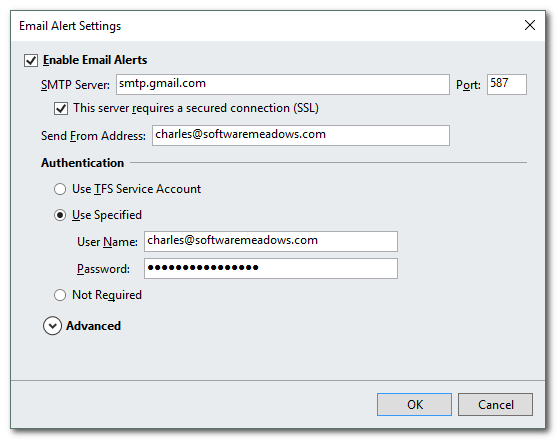Uncheck the secured connection (SSL) checkbox
This screenshot has width=557, height=440.
61,108
